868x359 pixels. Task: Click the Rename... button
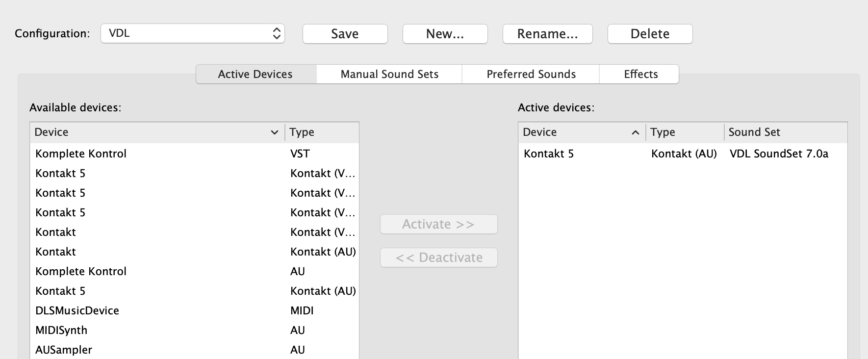pos(547,34)
